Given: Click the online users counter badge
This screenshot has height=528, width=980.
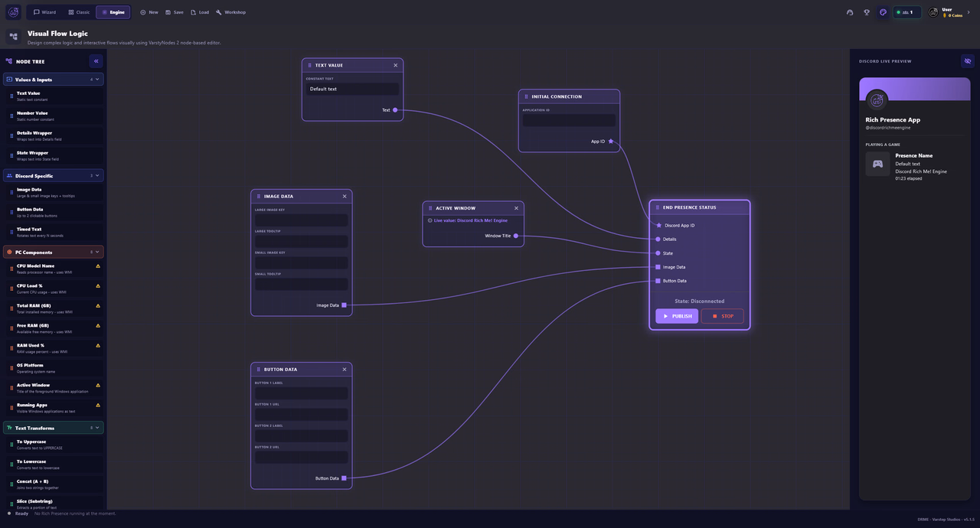Looking at the screenshot, I should 907,12.
